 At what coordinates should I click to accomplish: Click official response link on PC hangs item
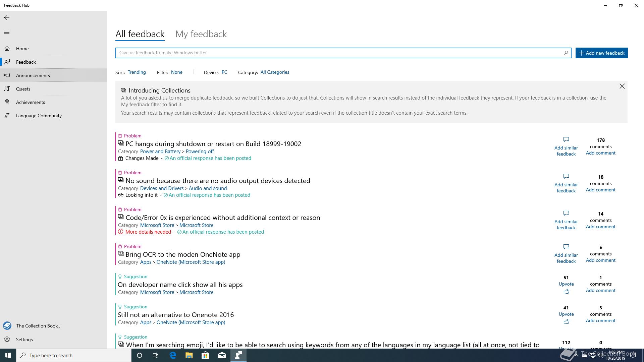point(210,158)
